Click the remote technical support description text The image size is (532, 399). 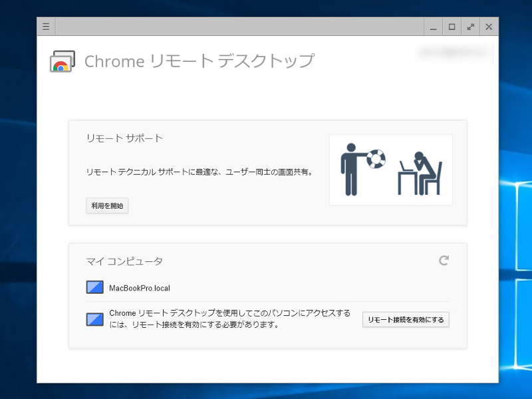199,172
